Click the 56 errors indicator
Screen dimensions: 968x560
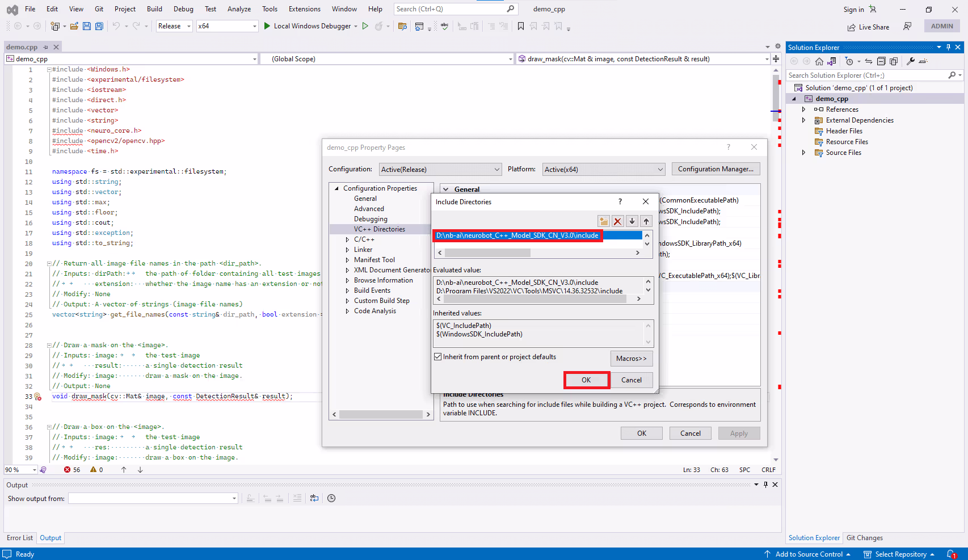72,470
